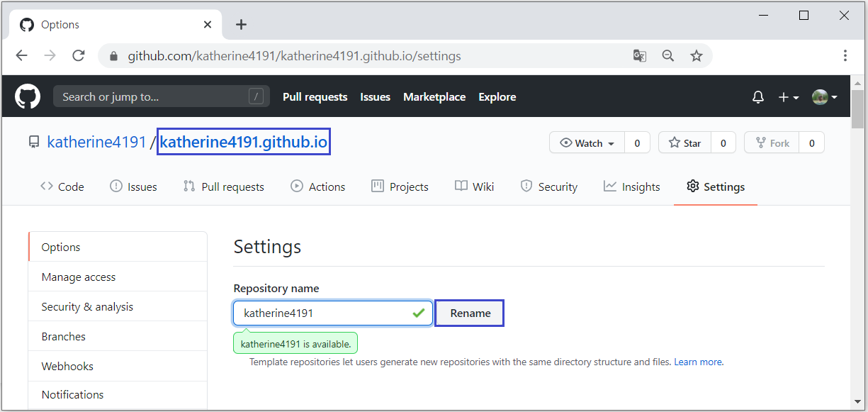Switch to the Pull requests repository tab
The width and height of the screenshot is (868, 412).
(x=223, y=186)
